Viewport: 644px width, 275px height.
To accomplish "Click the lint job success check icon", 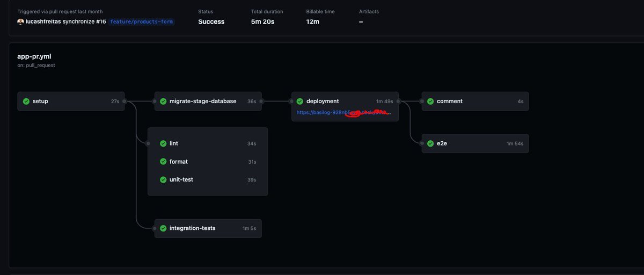I will [163, 143].
